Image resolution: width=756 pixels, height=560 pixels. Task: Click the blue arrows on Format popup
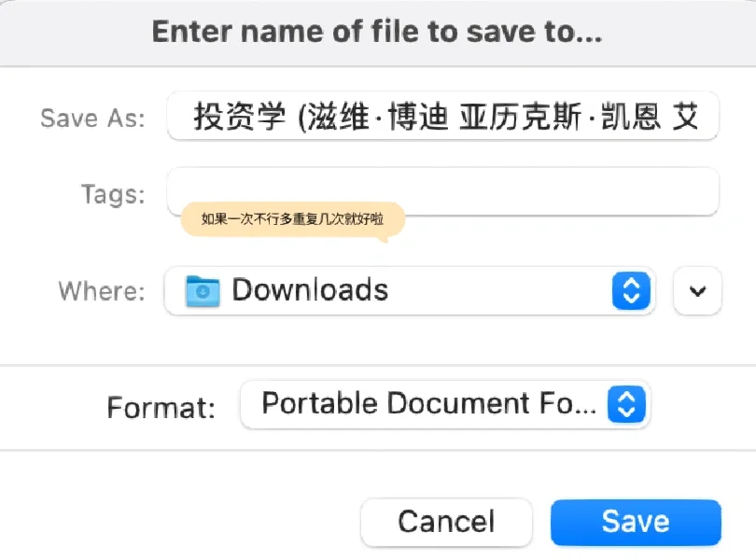626,404
